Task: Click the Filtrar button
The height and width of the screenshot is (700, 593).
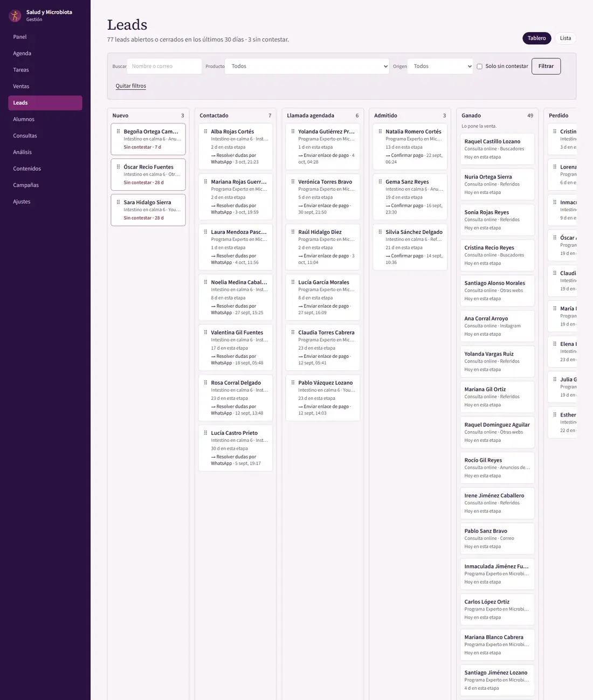Action: click(x=546, y=66)
